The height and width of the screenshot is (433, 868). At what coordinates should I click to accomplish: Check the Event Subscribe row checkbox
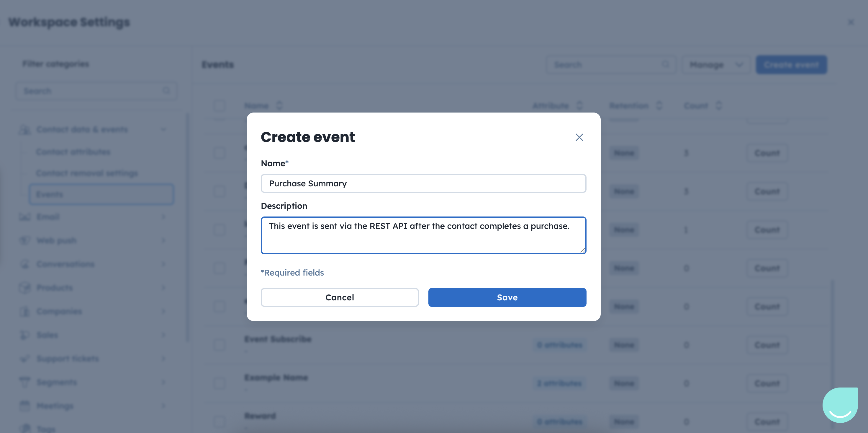pyautogui.click(x=219, y=345)
